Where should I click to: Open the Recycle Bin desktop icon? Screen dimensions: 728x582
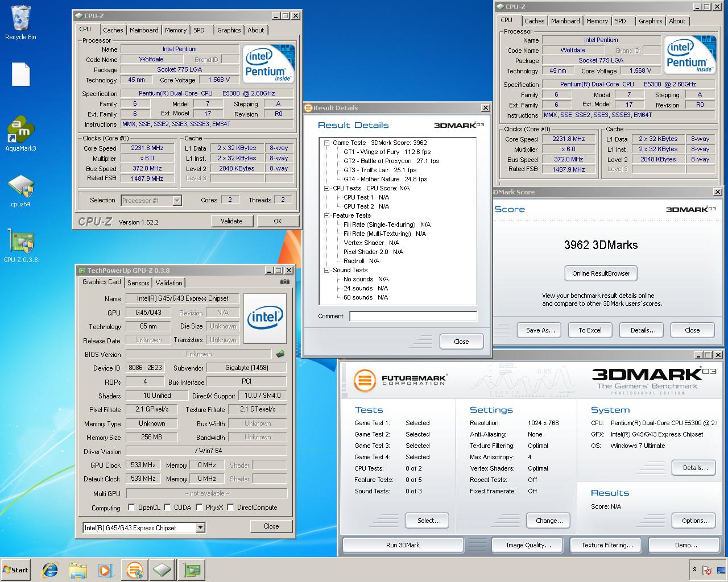click(x=20, y=23)
